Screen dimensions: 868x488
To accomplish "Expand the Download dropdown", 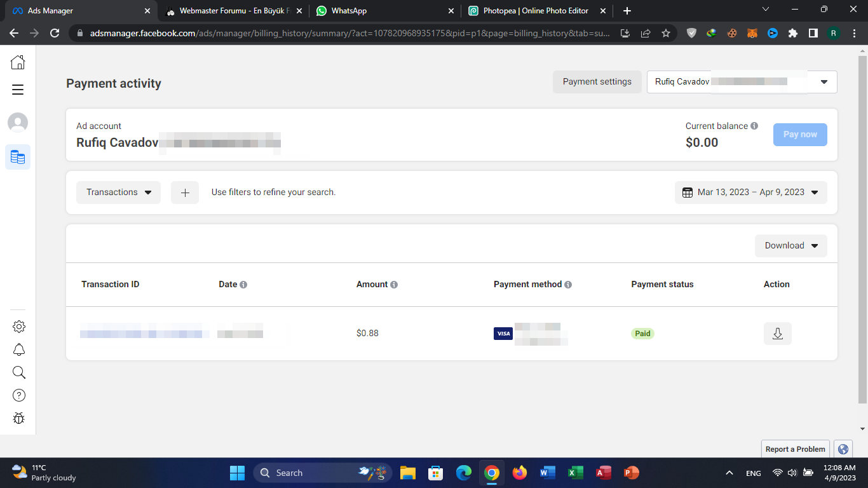I will pos(791,246).
